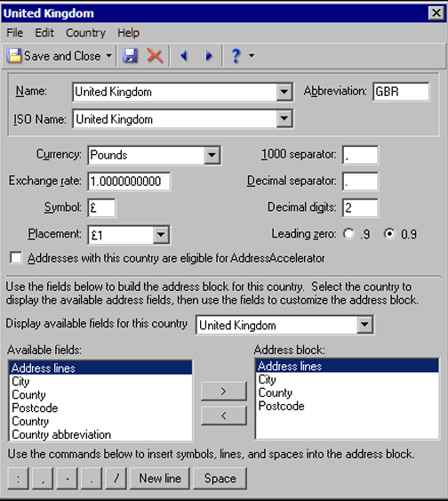Select Address lines in Available fields
This screenshot has height=501, width=448.
(100, 368)
